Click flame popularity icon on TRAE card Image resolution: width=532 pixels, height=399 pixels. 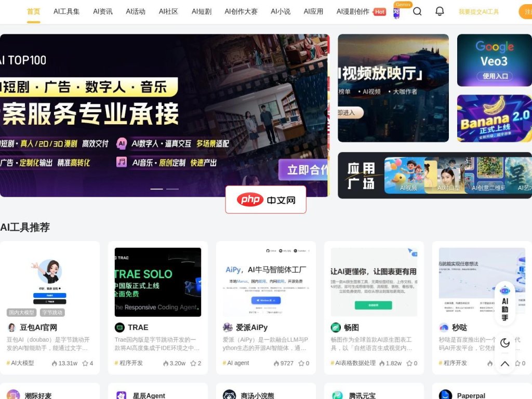click(x=166, y=363)
